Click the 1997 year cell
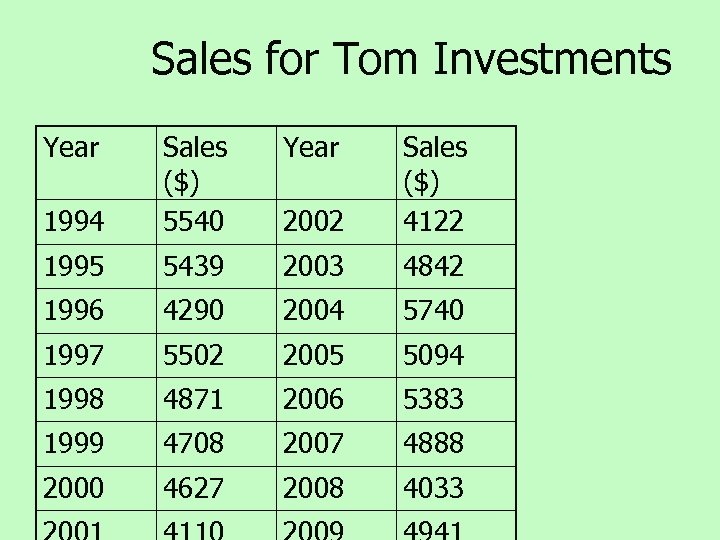 (x=73, y=355)
